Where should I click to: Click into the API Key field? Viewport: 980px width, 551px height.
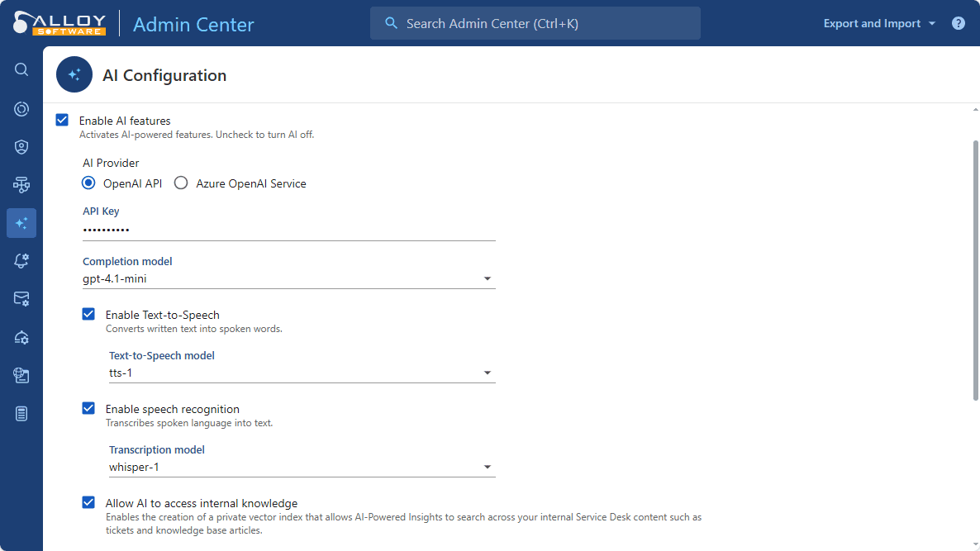288,230
